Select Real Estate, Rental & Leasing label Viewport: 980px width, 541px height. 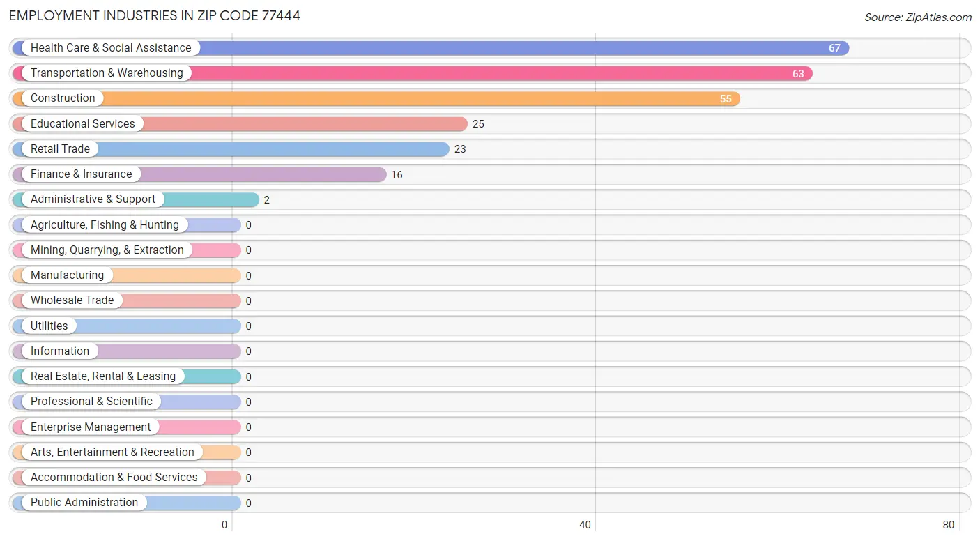pos(103,376)
